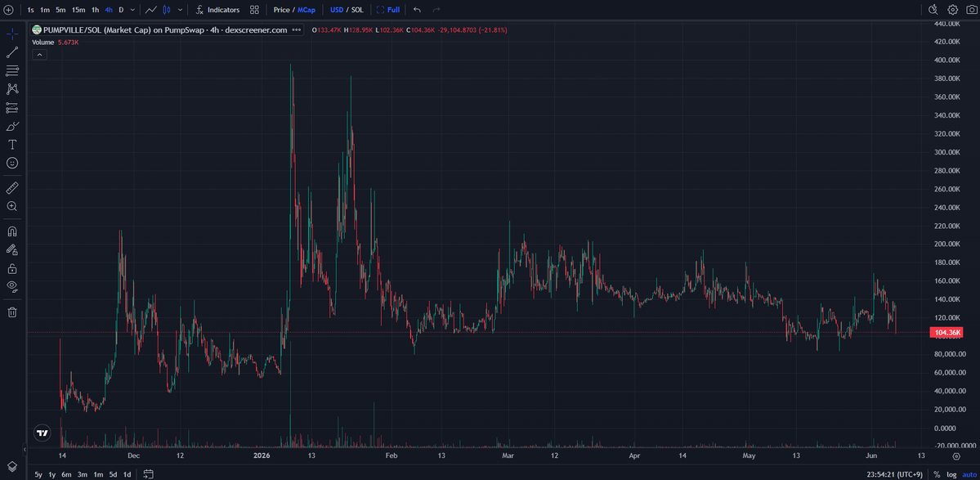The image size is (980, 480).
Task: Toggle stay in drawing mode
Action: coord(12,249)
